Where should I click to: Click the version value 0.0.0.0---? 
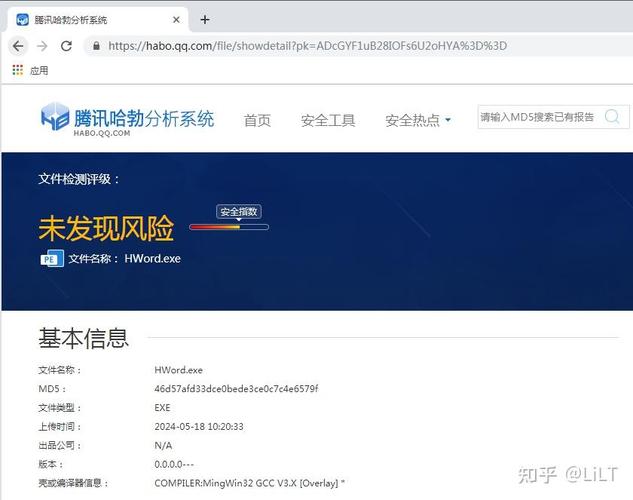point(174,464)
